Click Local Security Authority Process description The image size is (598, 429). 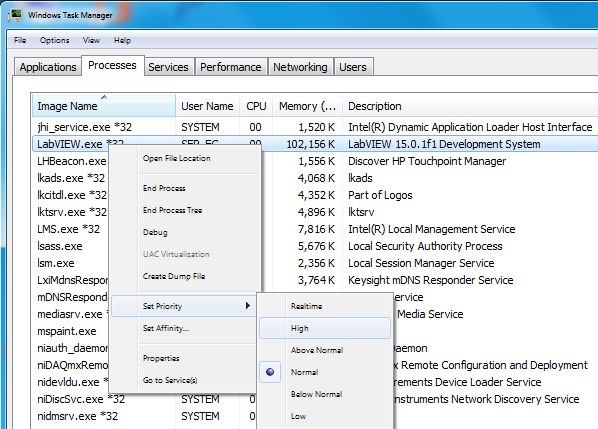click(x=425, y=246)
